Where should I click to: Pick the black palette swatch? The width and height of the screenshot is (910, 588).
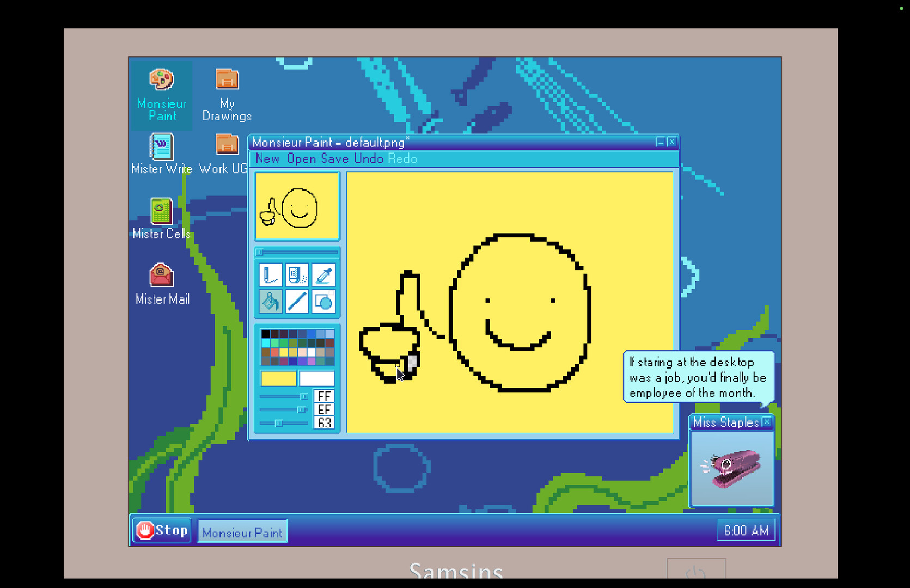(266, 334)
